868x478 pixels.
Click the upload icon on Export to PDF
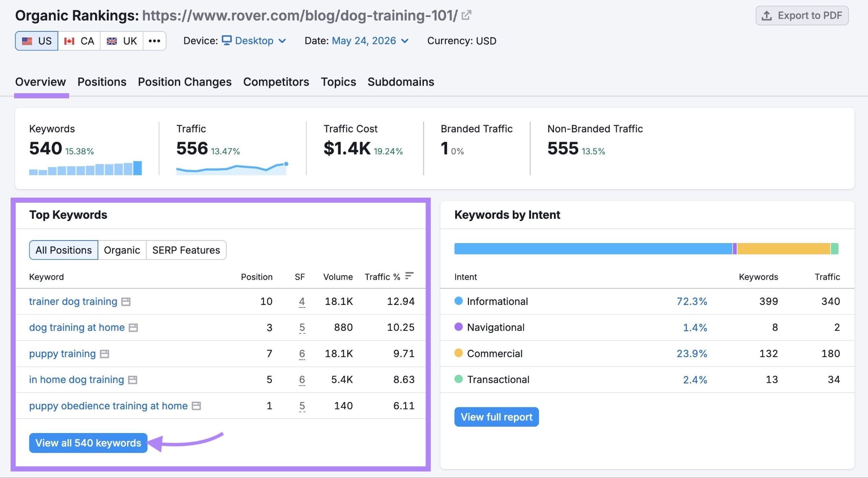click(x=767, y=16)
